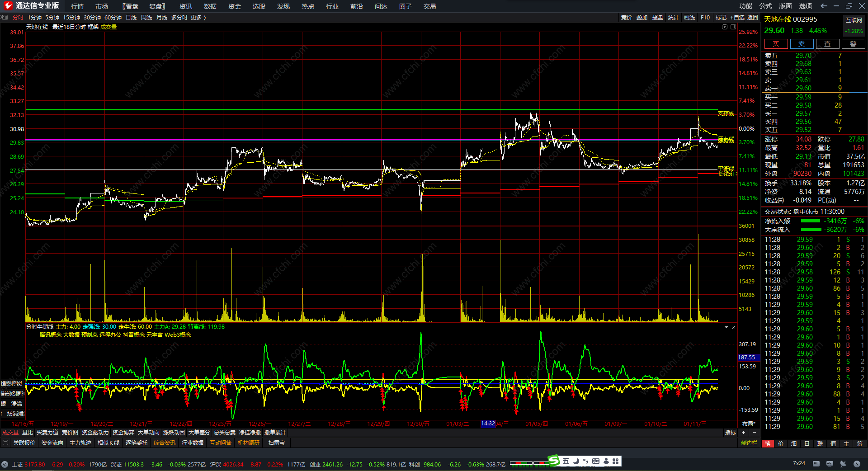Expand the status bar double-chevron button
The height and width of the screenshot is (471, 868).
(5, 464)
